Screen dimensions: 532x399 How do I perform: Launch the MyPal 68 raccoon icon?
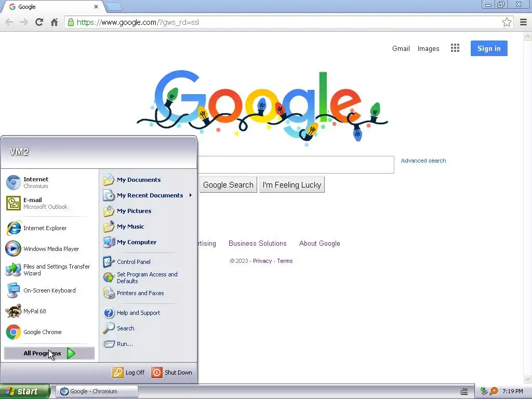(13, 311)
